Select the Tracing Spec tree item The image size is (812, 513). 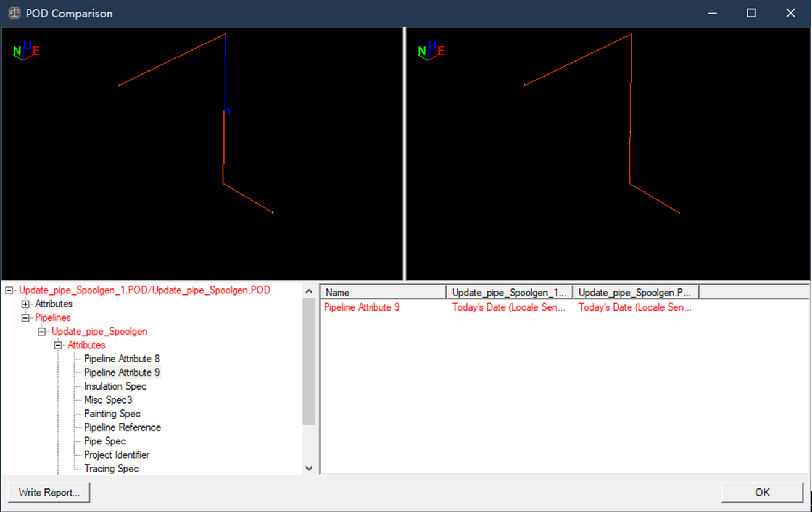pos(111,469)
